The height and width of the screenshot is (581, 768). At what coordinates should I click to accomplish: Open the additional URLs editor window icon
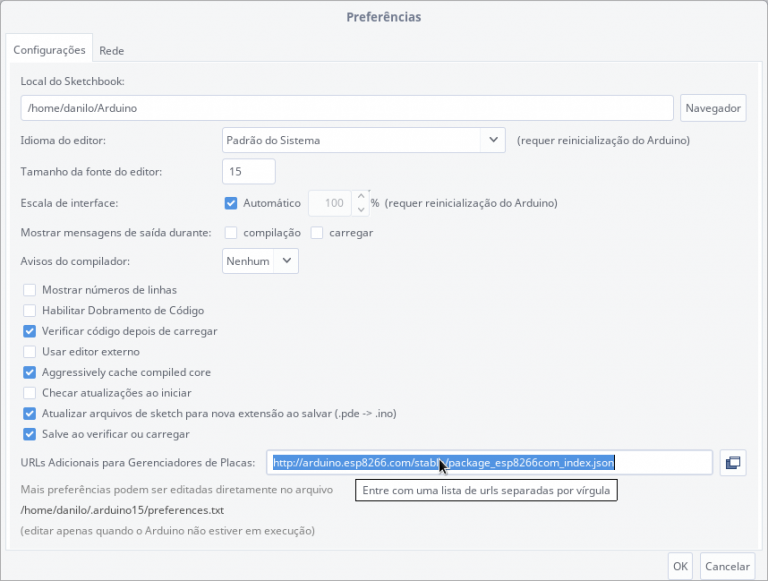point(733,462)
